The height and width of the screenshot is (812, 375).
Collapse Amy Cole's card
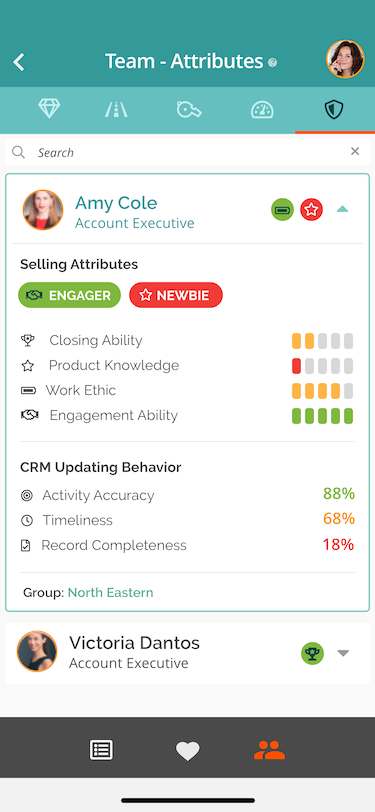tap(342, 209)
